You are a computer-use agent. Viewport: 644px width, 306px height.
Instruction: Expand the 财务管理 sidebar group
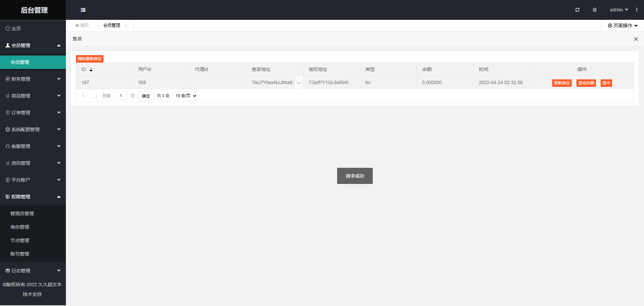[x=33, y=79]
